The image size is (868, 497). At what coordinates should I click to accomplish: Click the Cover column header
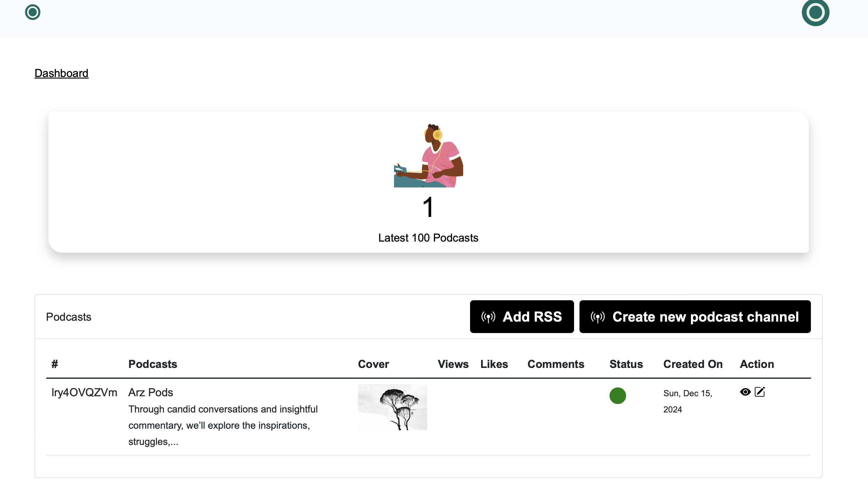pos(373,364)
